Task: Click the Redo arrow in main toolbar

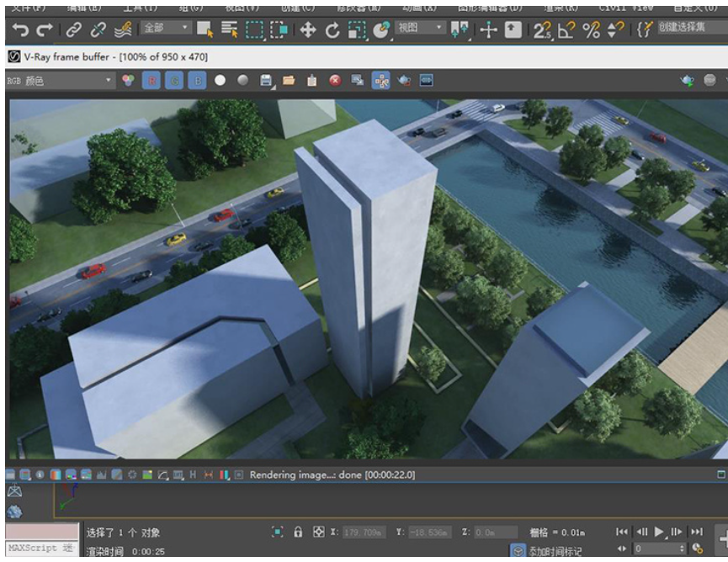Action: [x=44, y=30]
